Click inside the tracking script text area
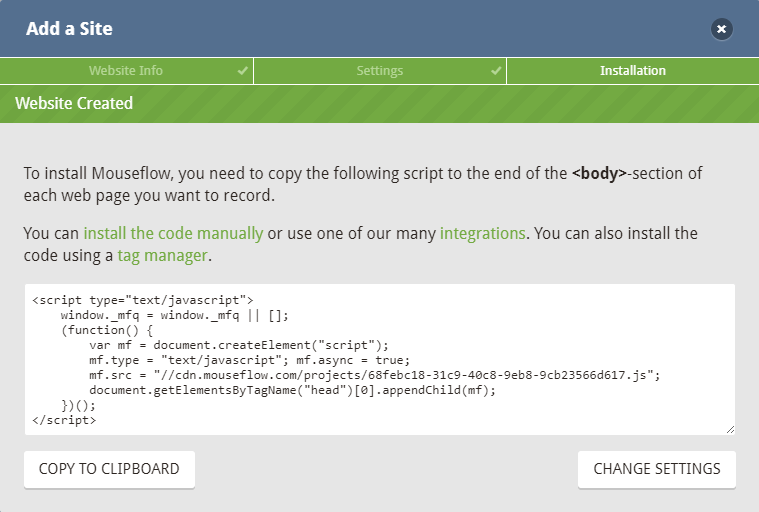The width and height of the screenshot is (759, 512). [x=380, y=360]
